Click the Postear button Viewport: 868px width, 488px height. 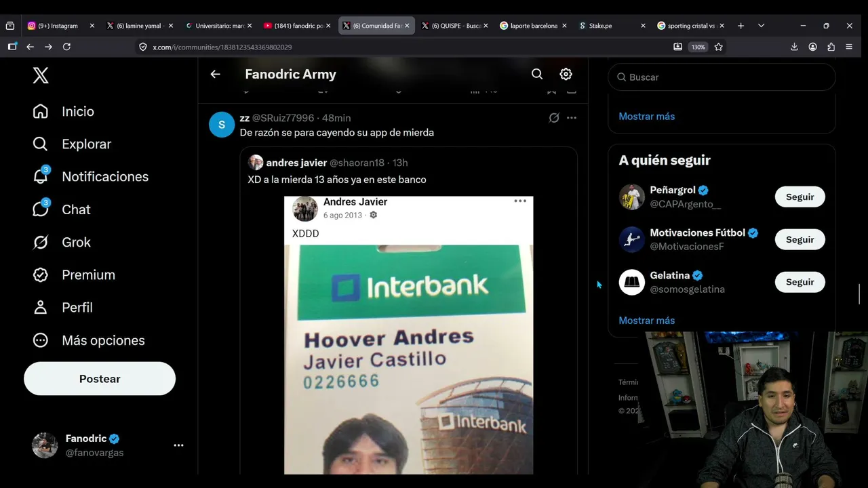pos(100,379)
